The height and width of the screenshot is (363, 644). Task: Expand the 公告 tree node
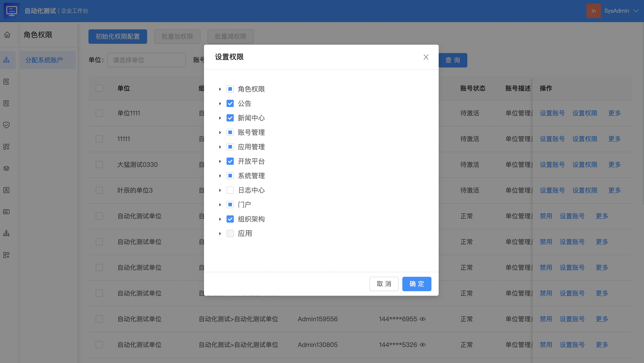tap(220, 104)
